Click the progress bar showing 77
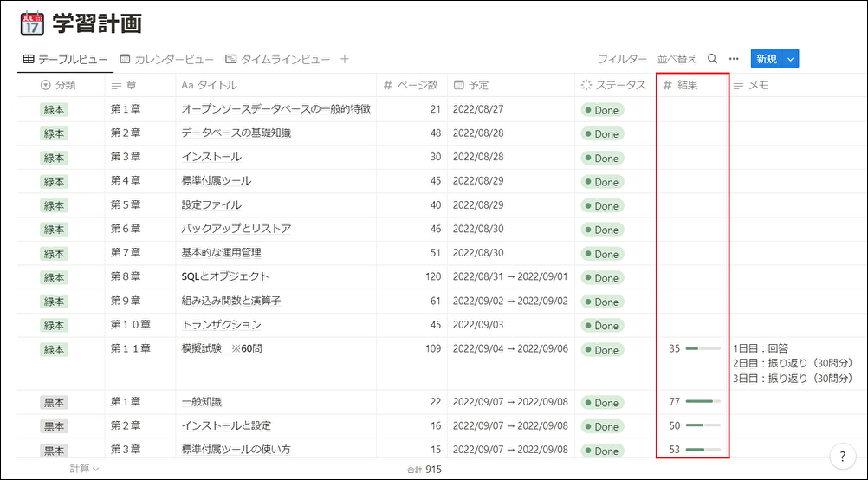Viewport: 868px width, 480px height. coord(703,401)
